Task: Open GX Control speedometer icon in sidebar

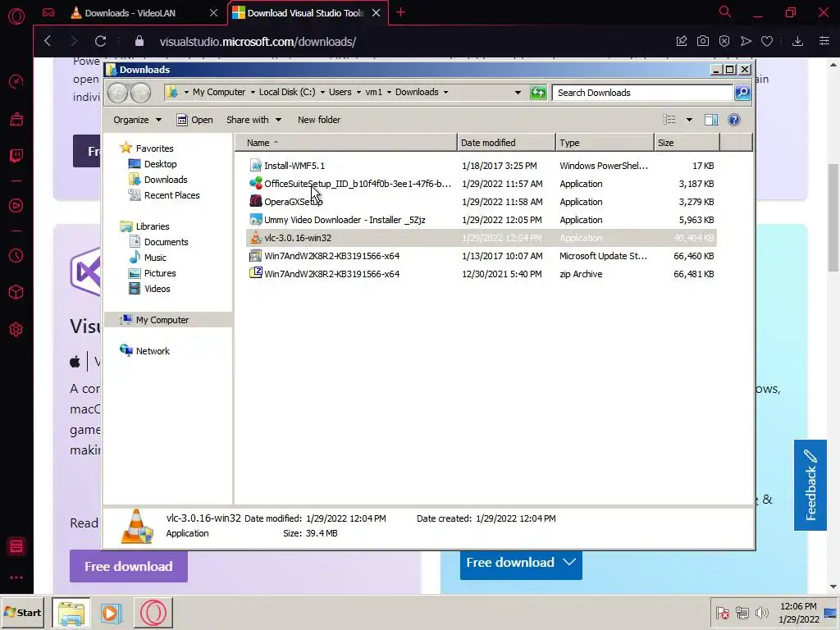Action: pyautogui.click(x=16, y=81)
